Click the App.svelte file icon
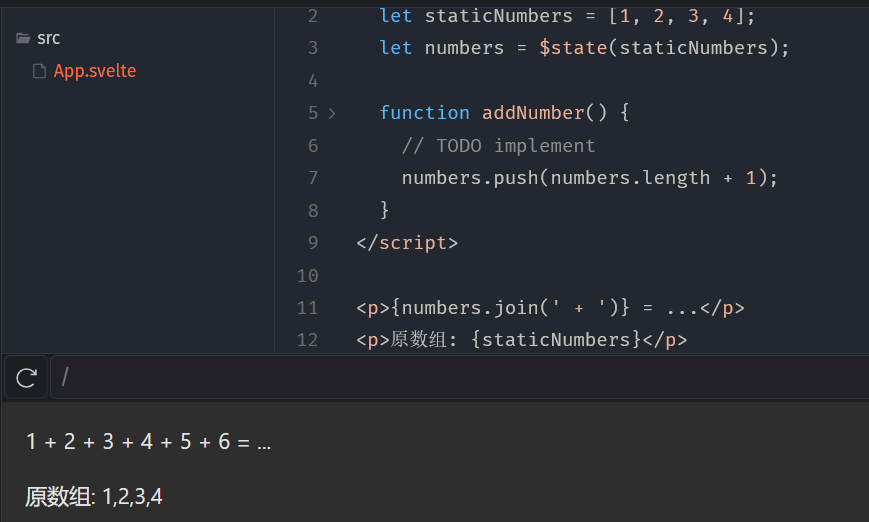 pyautogui.click(x=40, y=71)
